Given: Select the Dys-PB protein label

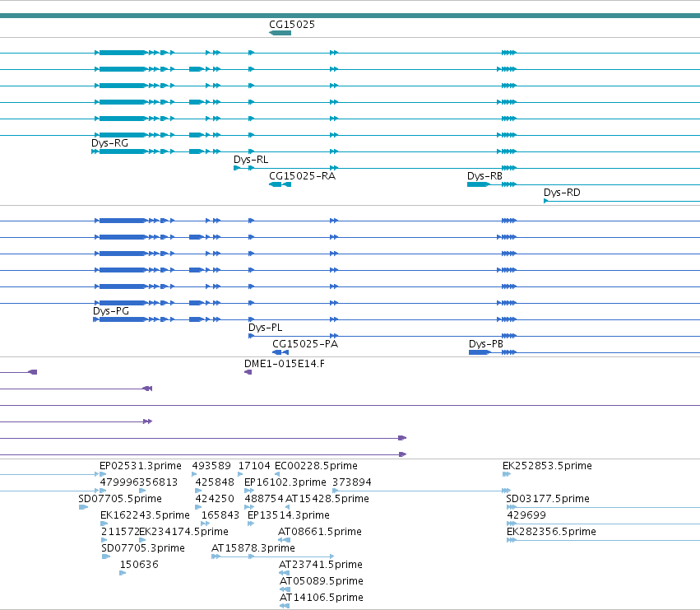Looking at the screenshot, I should [x=486, y=344].
